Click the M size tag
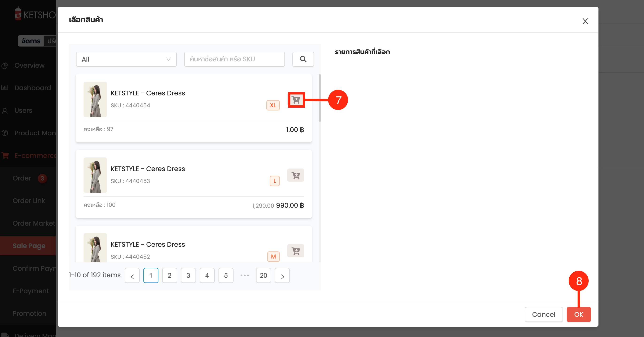This screenshot has width=644, height=337. click(273, 257)
